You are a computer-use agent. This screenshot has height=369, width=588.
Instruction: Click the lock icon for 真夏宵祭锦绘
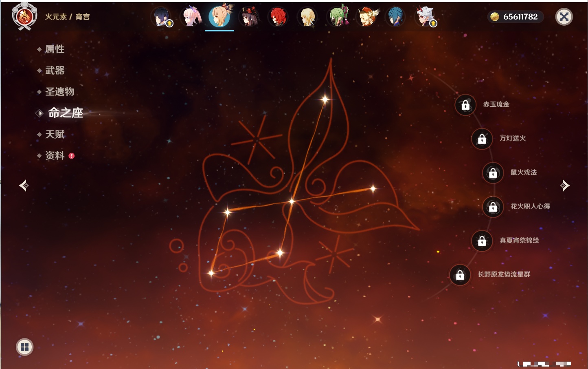[x=482, y=241]
